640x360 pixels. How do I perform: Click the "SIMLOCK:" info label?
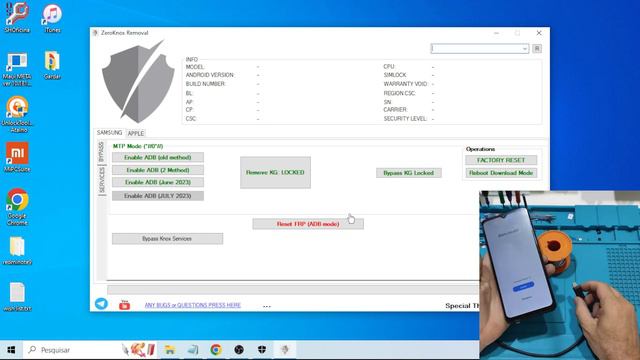coord(395,75)
